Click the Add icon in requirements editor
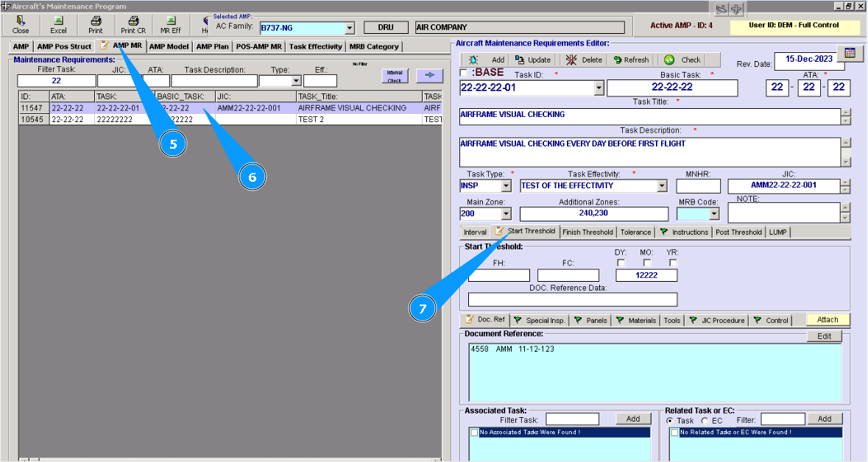This screenshot has height=462, width=868. click(x=474, y=60)
